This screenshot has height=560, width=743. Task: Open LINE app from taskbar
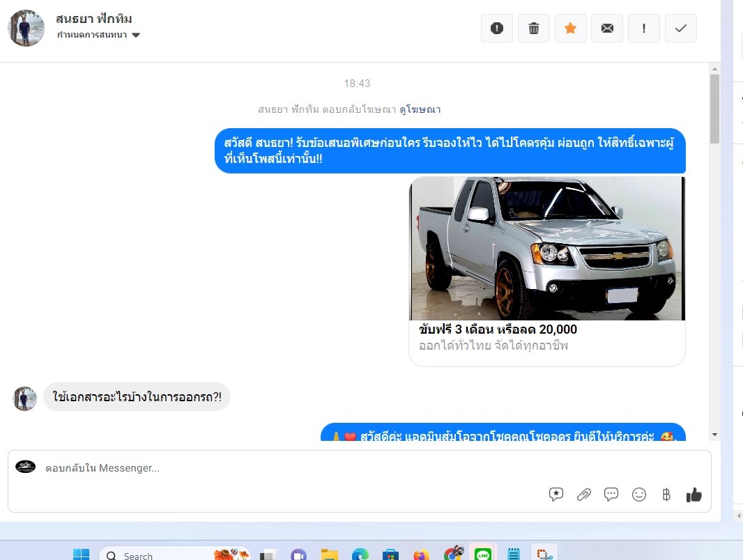(x=482, y=554)
